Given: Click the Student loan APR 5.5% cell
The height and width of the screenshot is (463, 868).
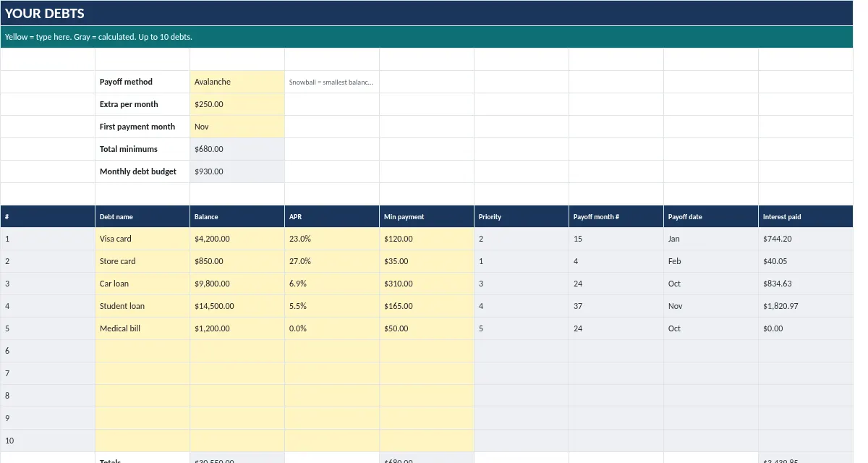Looking at the screenshot, I should tap(332, 306).
